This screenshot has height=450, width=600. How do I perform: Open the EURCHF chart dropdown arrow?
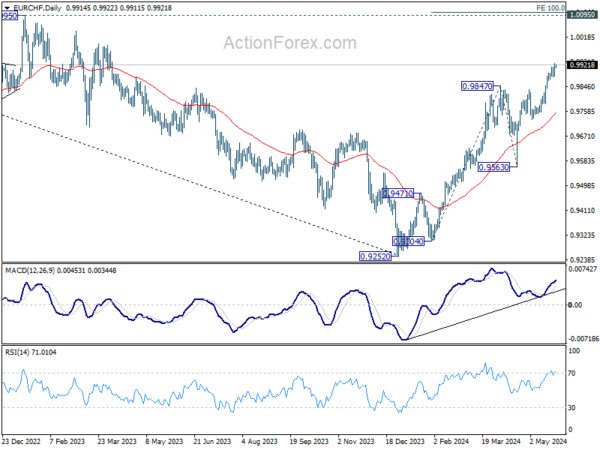click(x=7, y=8)
